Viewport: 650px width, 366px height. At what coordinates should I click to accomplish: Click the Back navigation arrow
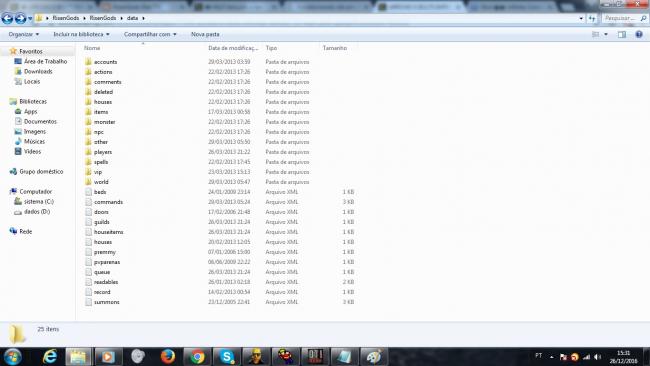tap(7, 18)
